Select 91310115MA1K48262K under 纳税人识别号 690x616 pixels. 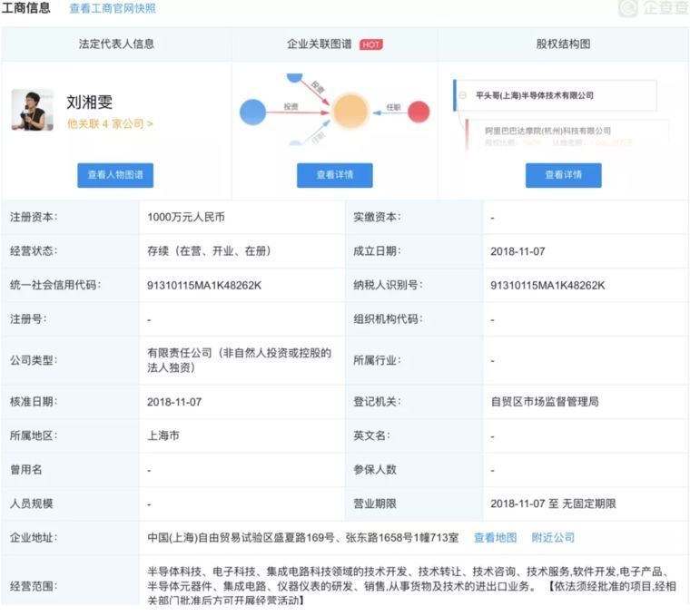[547, 286]
